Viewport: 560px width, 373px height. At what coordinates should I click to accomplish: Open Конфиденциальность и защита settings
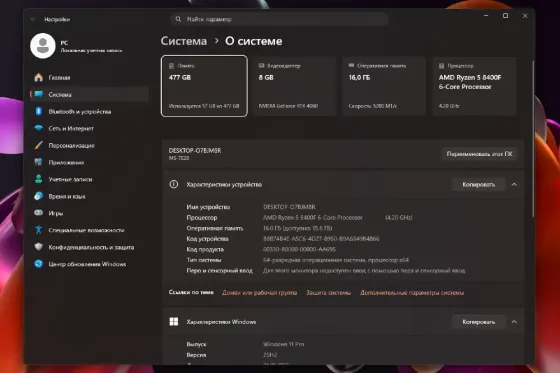pos(89,247)
